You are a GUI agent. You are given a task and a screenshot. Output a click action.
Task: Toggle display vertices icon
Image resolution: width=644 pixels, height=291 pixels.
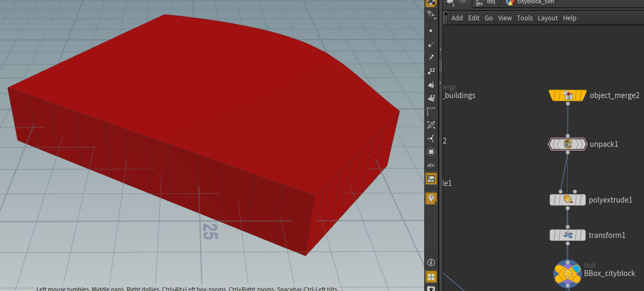pyautogui.click(x=431, y=125)
